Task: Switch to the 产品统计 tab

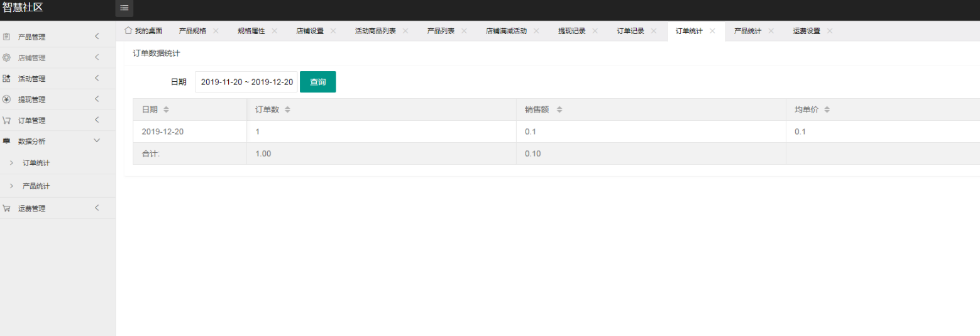Action: click(x=747, y=31)
